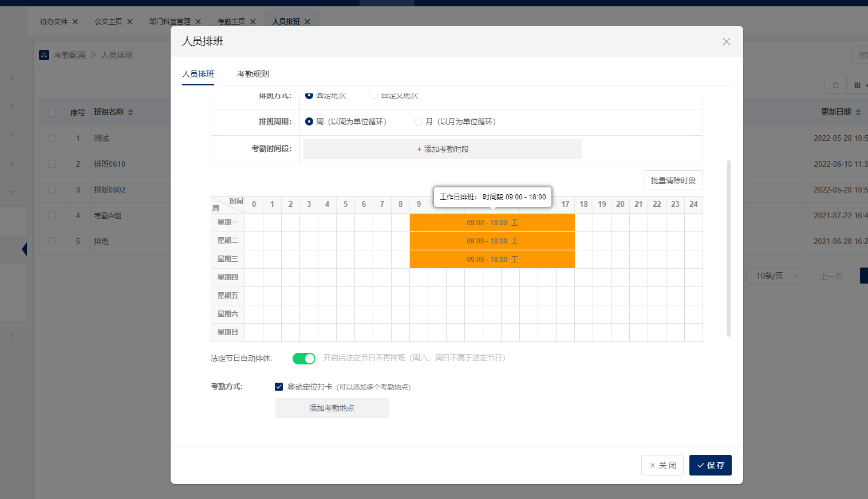Click the sidebar collapse arrow handle

(25, 249)
